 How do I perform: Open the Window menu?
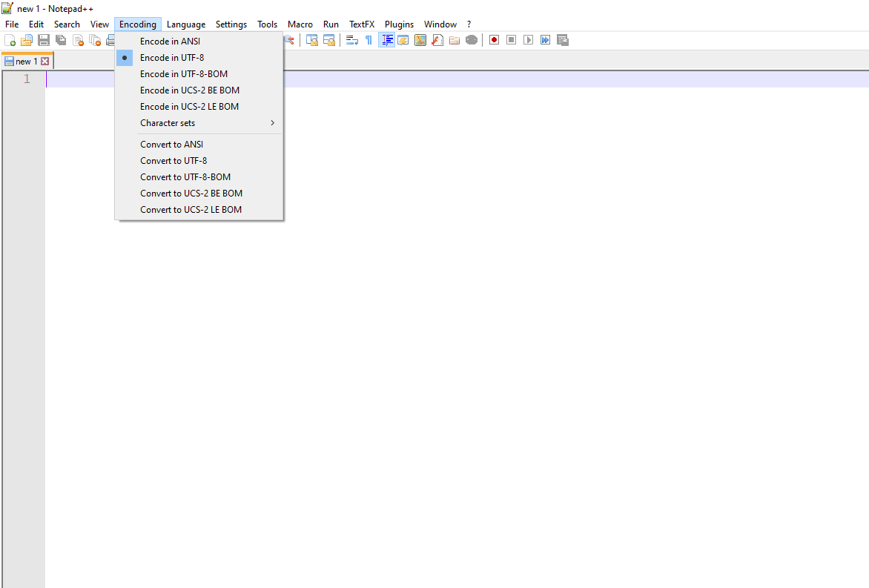click(440, 24)
